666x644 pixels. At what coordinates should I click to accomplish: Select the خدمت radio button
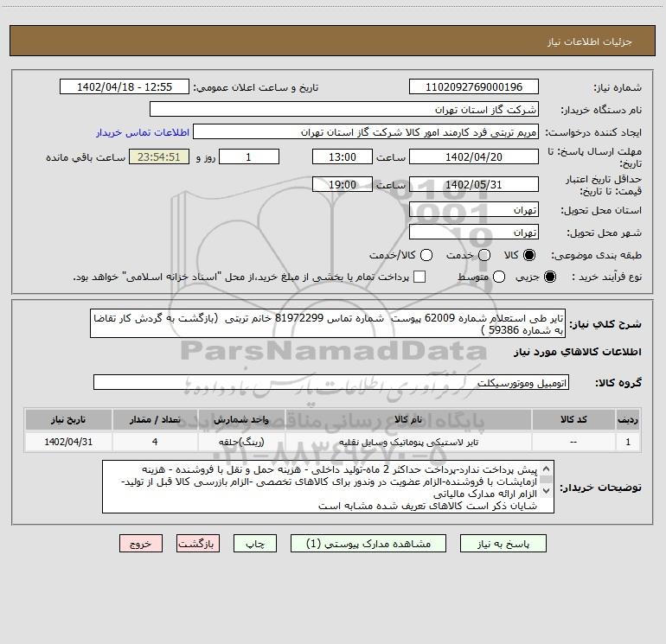click(484, 255)
